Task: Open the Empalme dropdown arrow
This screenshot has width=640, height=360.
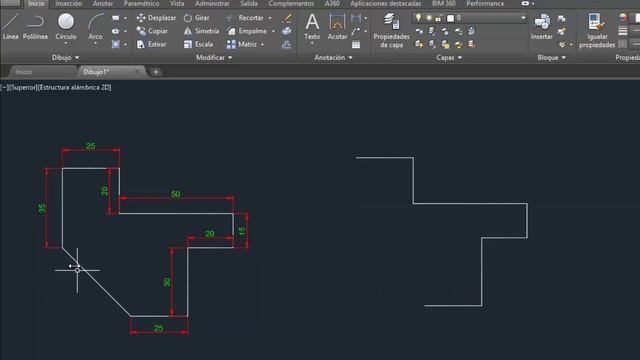Action: click(273, 31)
